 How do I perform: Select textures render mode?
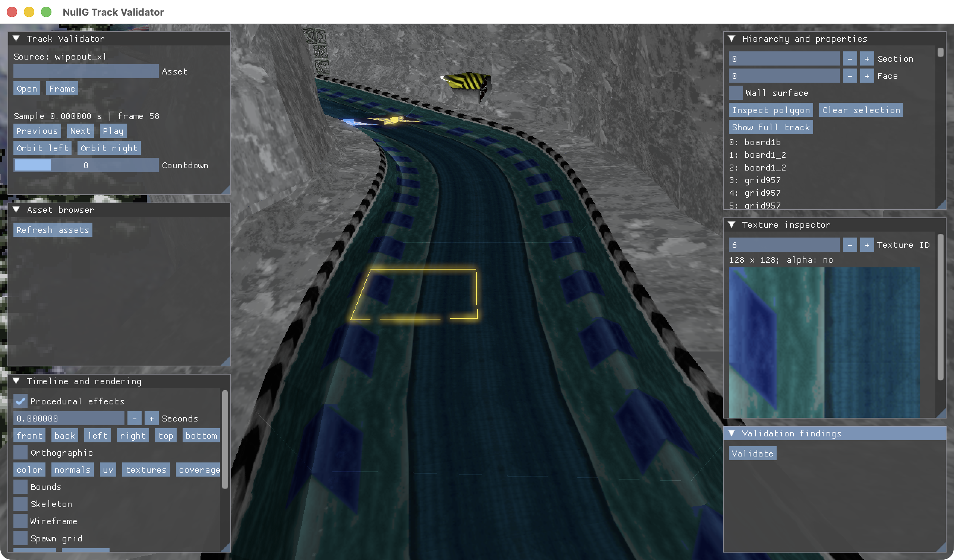tap(146, 470)
